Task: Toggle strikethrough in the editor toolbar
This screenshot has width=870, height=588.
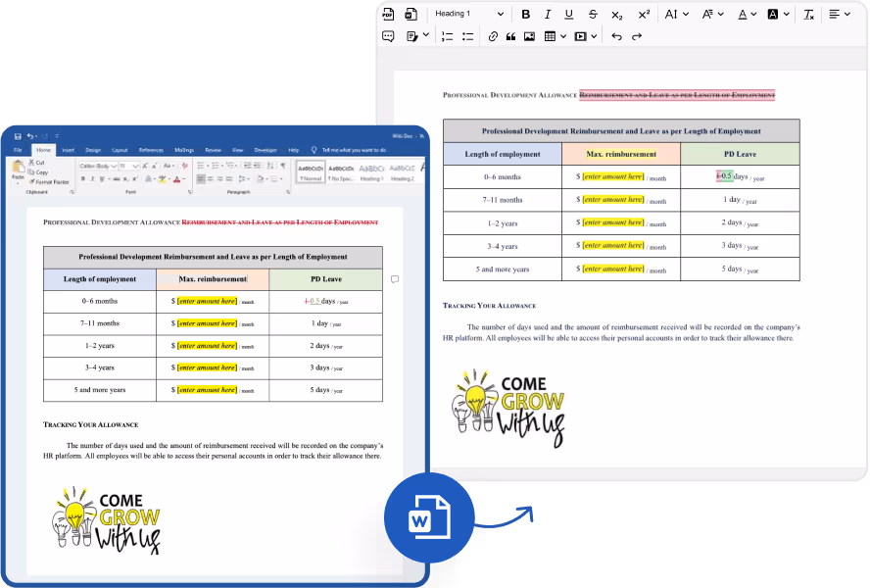Action: [593, 14]
